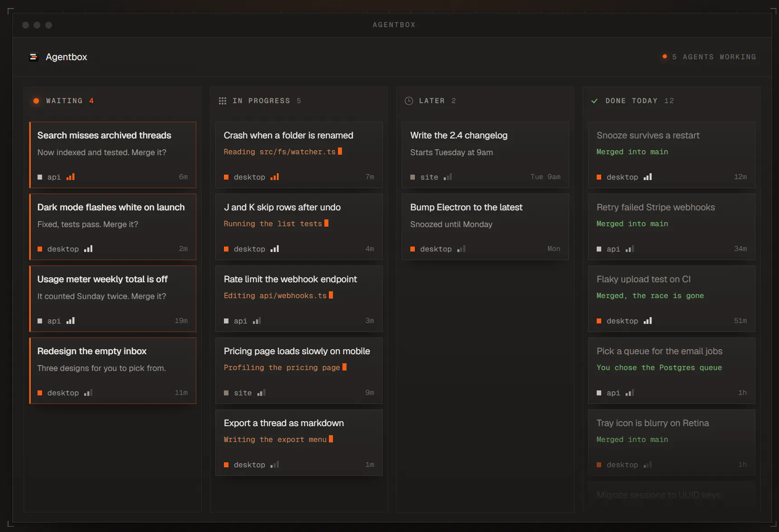Click signal bars on Export a thread card
The image size is (779, 532).
point(275,465)
